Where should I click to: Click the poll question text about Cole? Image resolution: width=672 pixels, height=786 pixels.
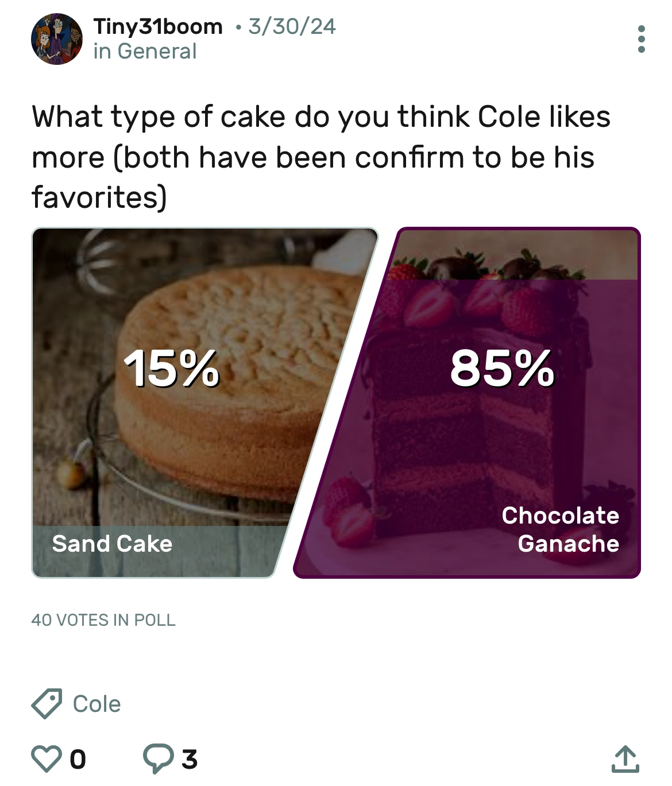coord(322,156)
